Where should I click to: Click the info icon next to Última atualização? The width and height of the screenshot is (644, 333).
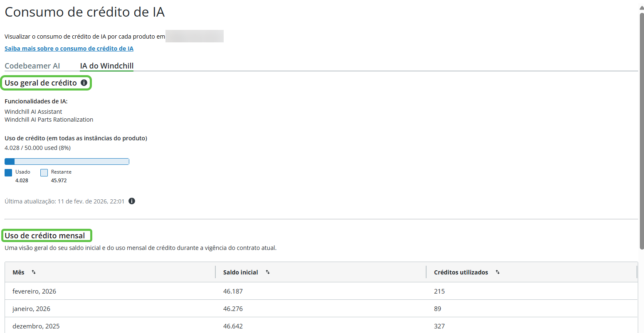pyautogui.click(x=132, y=201)
